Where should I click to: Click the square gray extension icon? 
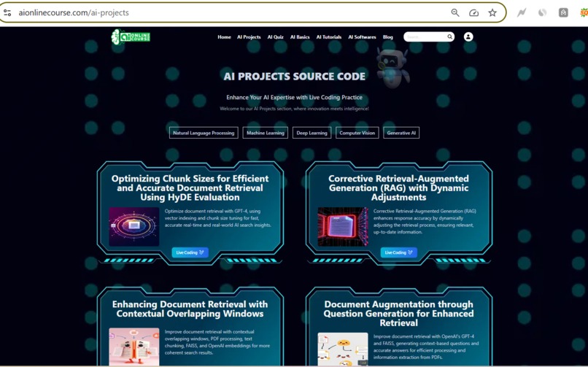coord(563,12)
